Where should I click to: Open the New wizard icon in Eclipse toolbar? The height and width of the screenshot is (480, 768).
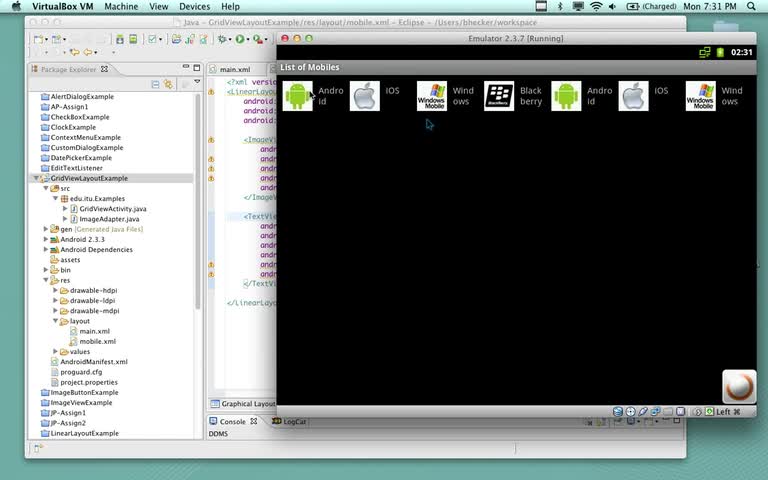point(38,39)
